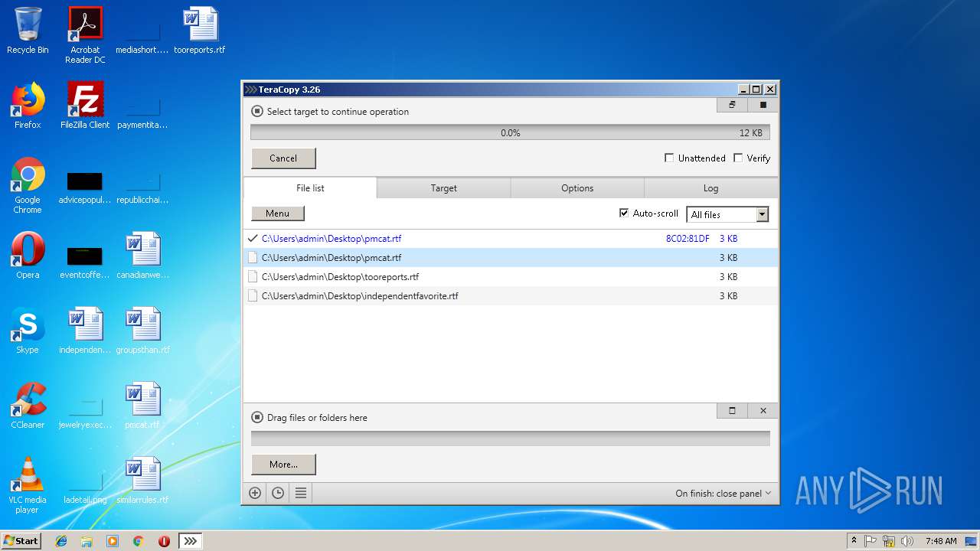Switch to the Log tab
Screen dimensions: 980x551
coord(711,188)
